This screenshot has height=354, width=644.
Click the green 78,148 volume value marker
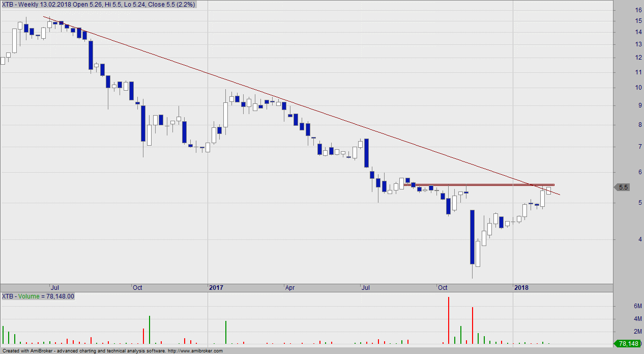point(629,344)
